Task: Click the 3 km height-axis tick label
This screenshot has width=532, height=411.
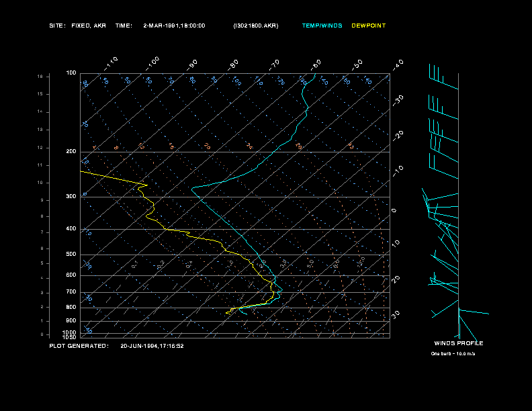Action: 42,293
